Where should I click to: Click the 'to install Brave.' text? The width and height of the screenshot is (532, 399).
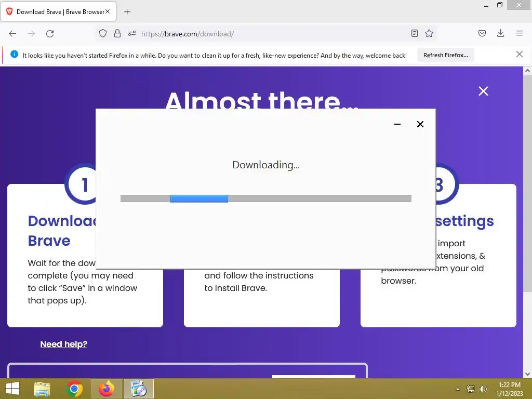pyautogui.click(x=235, y=288)
